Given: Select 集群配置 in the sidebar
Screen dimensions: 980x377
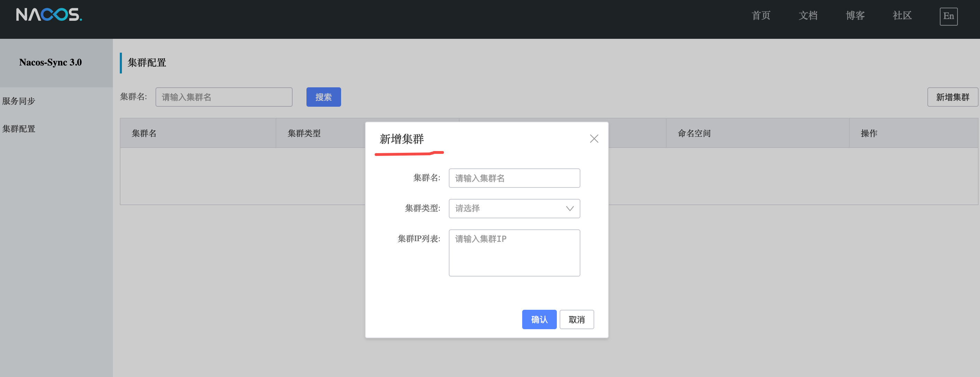Looking at the screenshot, I should 19,129.
